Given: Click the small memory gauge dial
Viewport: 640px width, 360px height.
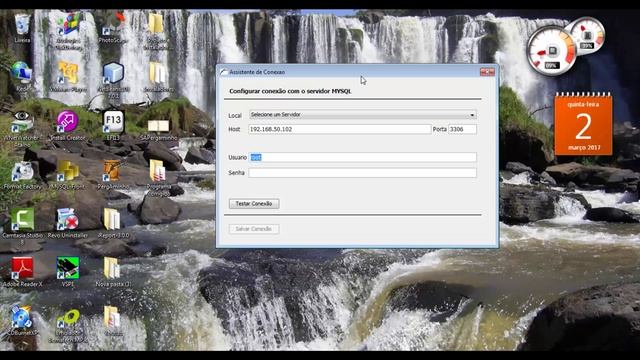Looking at the screenshot, I should 587,36.
